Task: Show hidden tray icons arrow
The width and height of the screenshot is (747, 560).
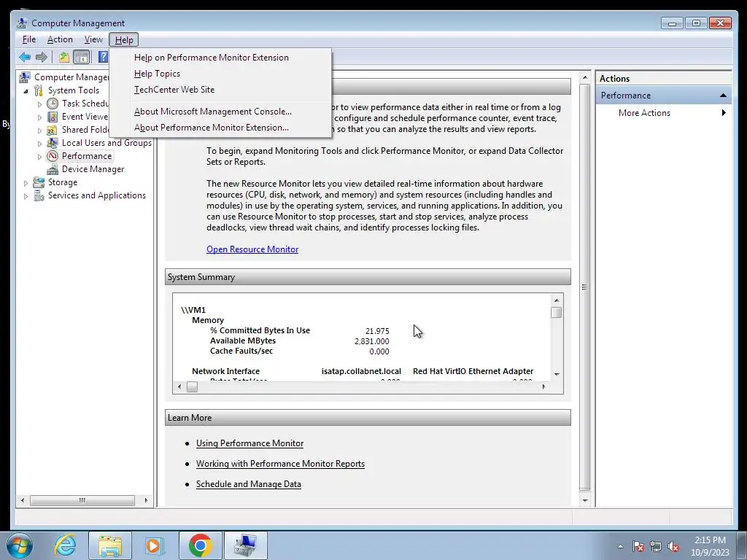Action: (x=620, y=546)
